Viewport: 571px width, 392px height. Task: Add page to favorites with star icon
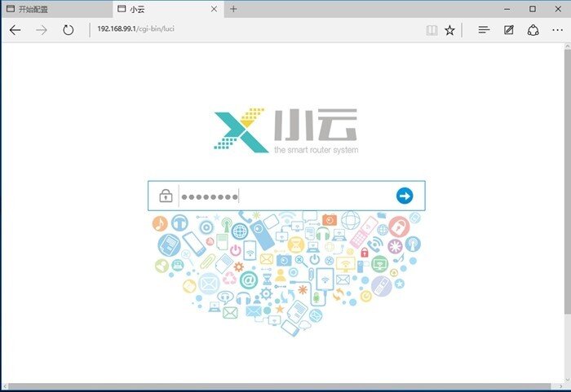(x=449, y=30)
